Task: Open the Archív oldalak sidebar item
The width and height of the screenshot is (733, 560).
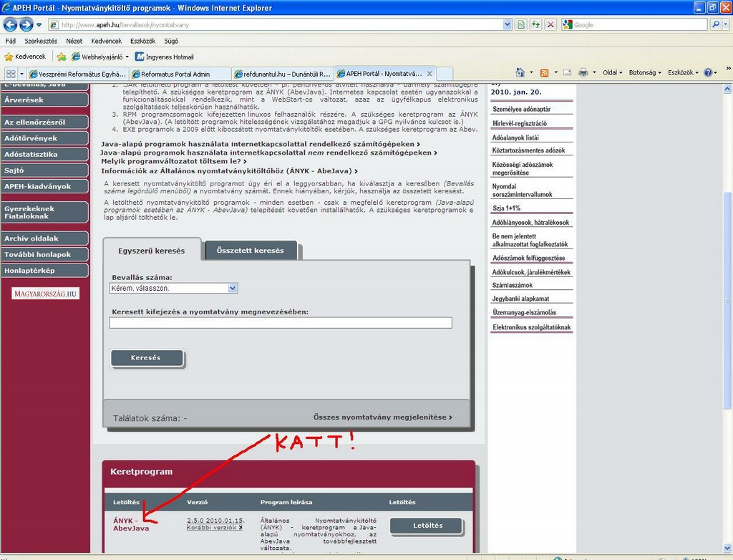Action: pos(45,238)
